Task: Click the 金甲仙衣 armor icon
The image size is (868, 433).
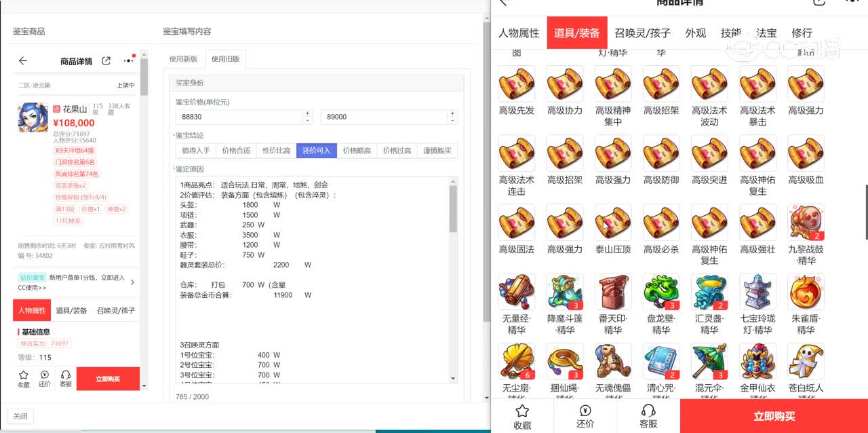Action: coord(757,361)
